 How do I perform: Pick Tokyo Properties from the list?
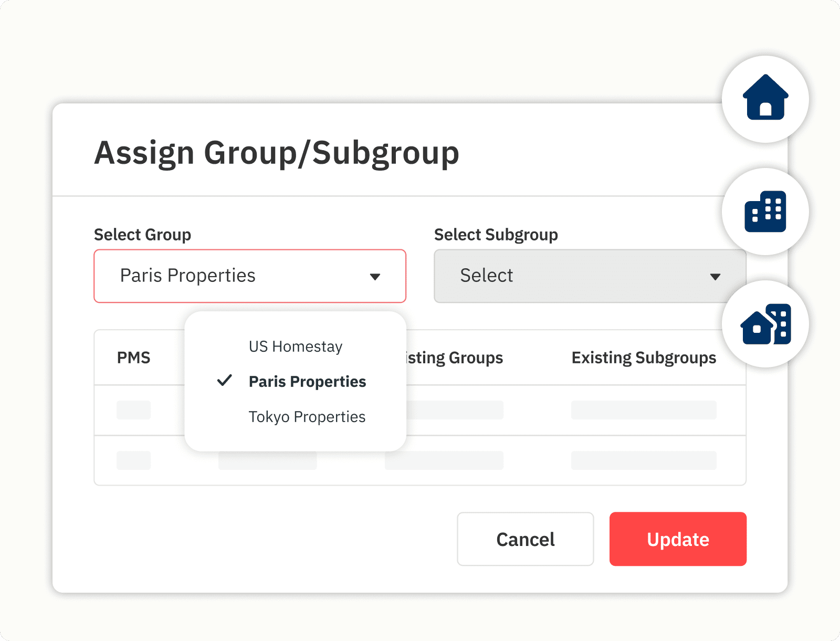point(307,417)
